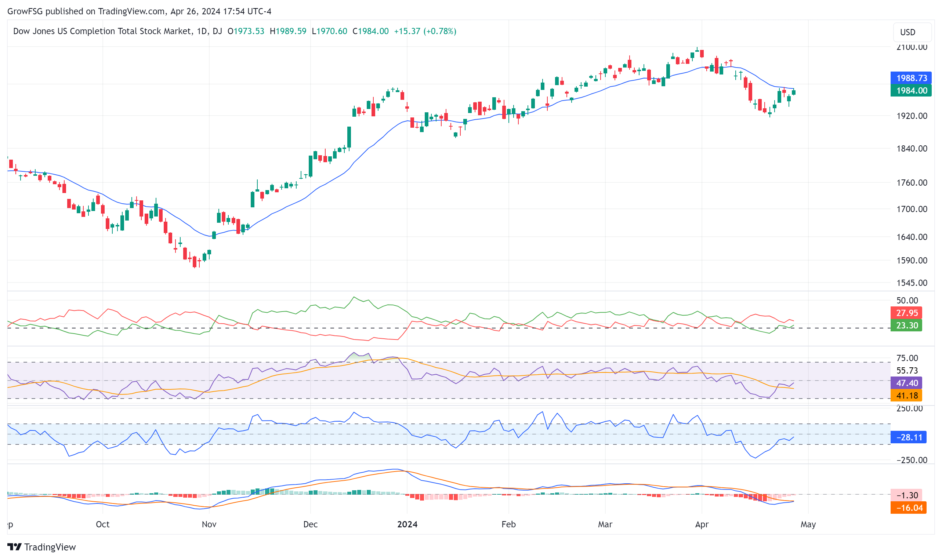Viewport: 942px width, 560px height.
Task: Click the 75.00 RSI axis label
Action: 907,358
